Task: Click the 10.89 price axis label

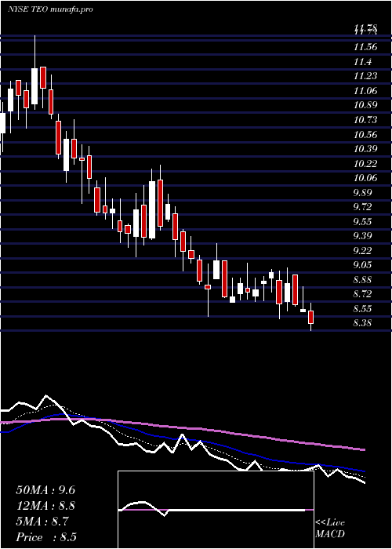Action: coord(365,105)
